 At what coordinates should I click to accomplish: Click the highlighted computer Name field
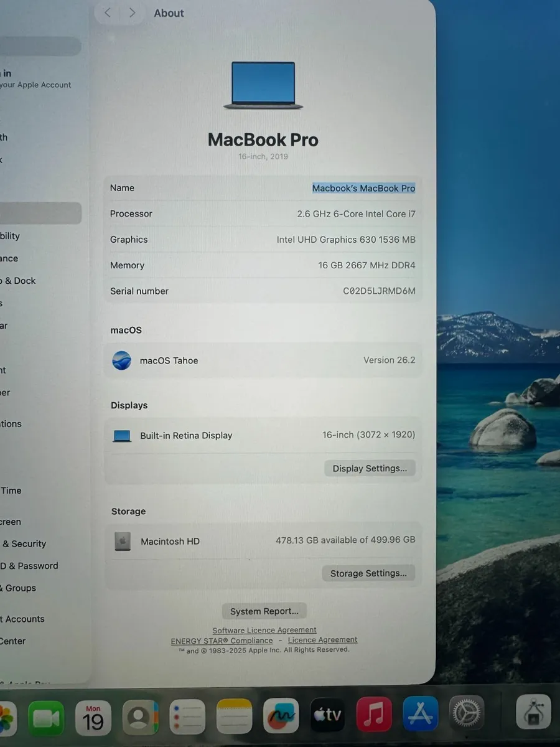(x=363, y=187)
